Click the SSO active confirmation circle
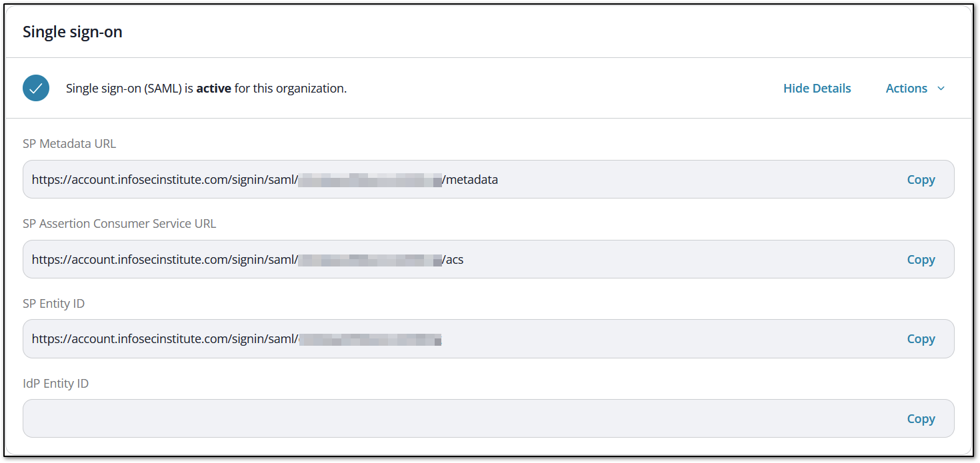The width and height of the screenshot is (980, 463). 35,87
